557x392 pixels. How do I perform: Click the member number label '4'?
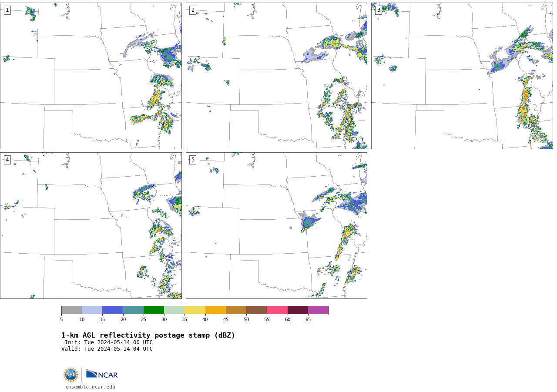tap(7, 160)
